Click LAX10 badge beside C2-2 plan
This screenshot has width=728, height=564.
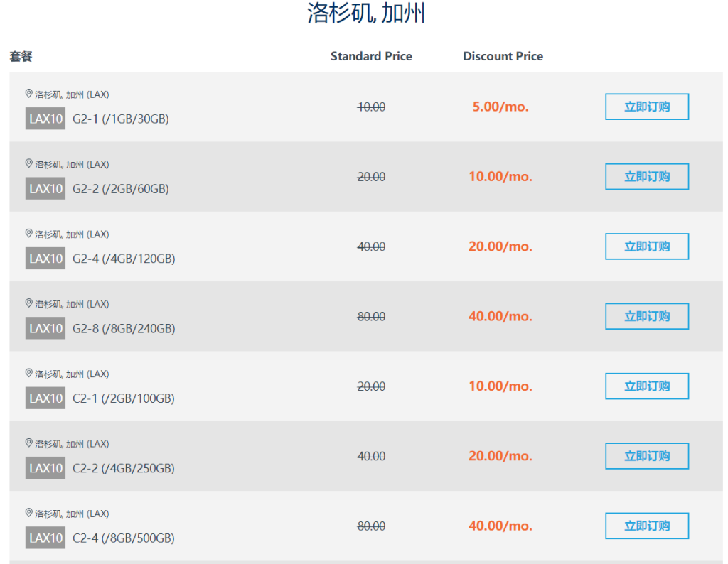(45, 468)
